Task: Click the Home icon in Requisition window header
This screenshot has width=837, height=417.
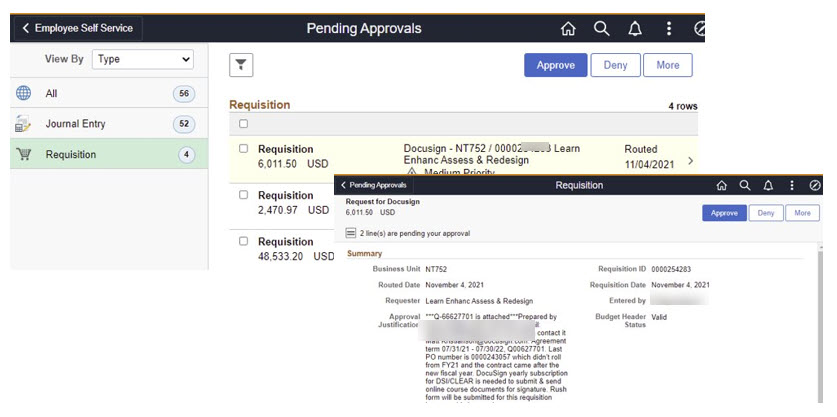Action: (x=722, y=185)
